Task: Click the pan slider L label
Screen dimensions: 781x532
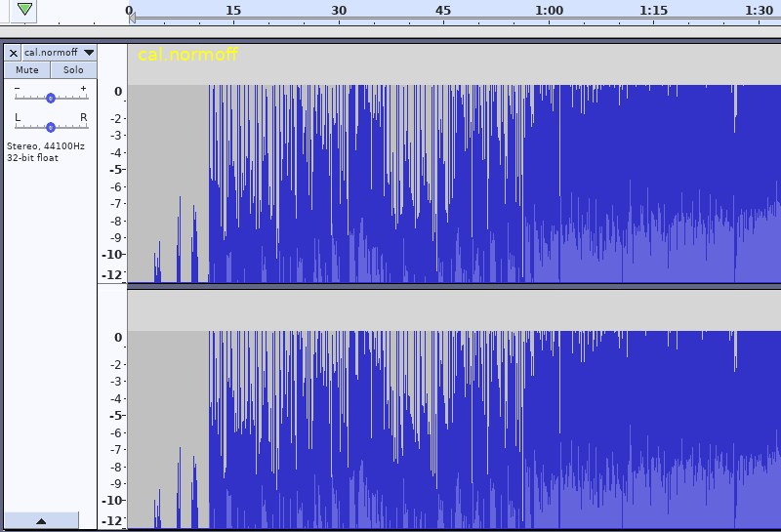Action: (18, 117)
